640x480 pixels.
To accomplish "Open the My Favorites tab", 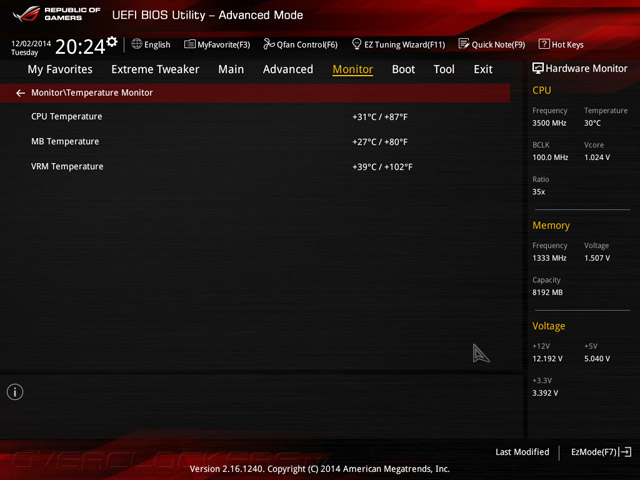I will [60, 69].
